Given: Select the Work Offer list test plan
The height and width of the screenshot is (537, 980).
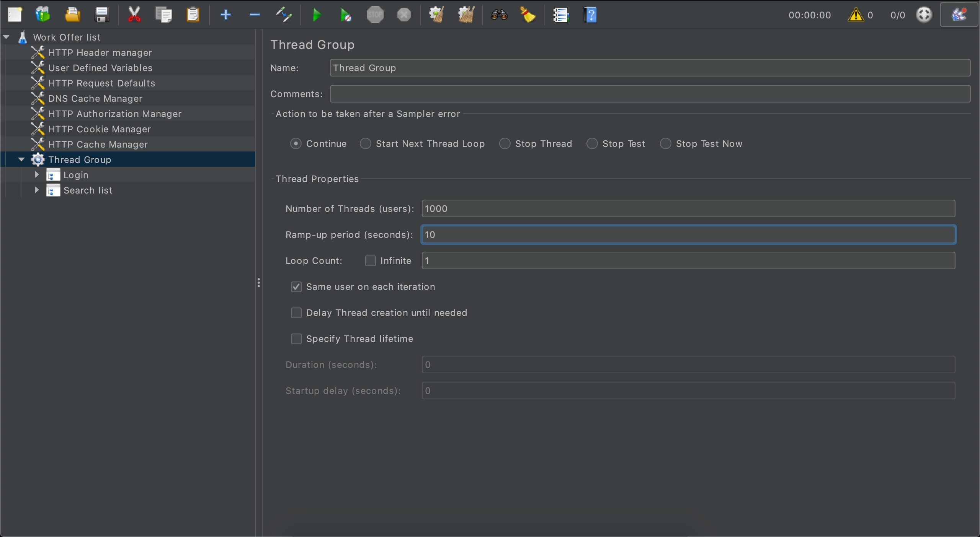Looking at the screenshot, I should coord(67,37).
